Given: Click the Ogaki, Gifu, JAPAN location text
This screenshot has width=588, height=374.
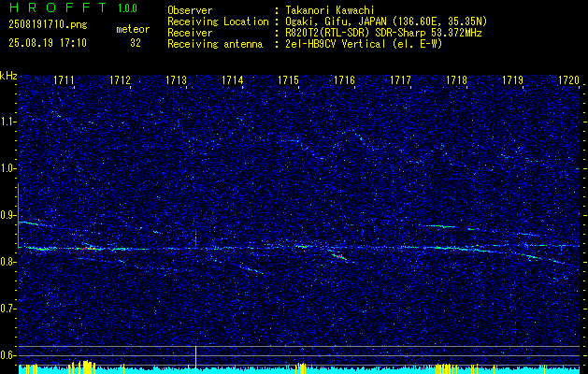Looking at the screenshot, I should (x=387, y=22).
